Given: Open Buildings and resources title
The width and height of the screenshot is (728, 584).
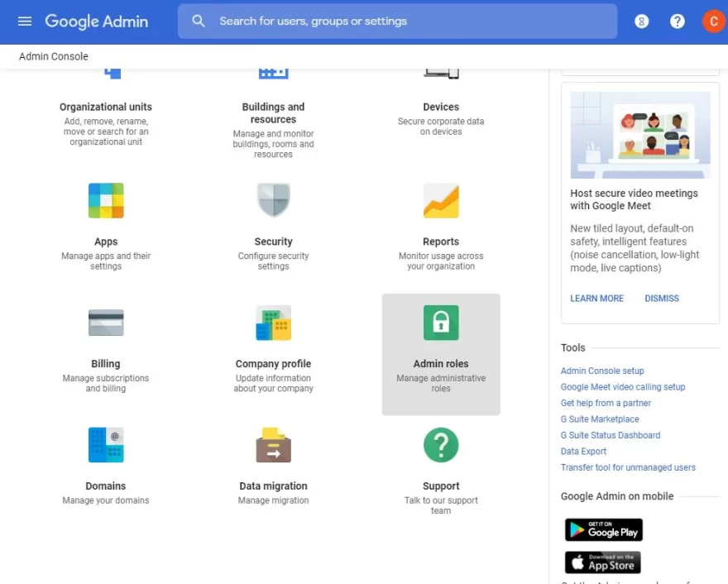Looking at the screenshot, I should point(274,112).
